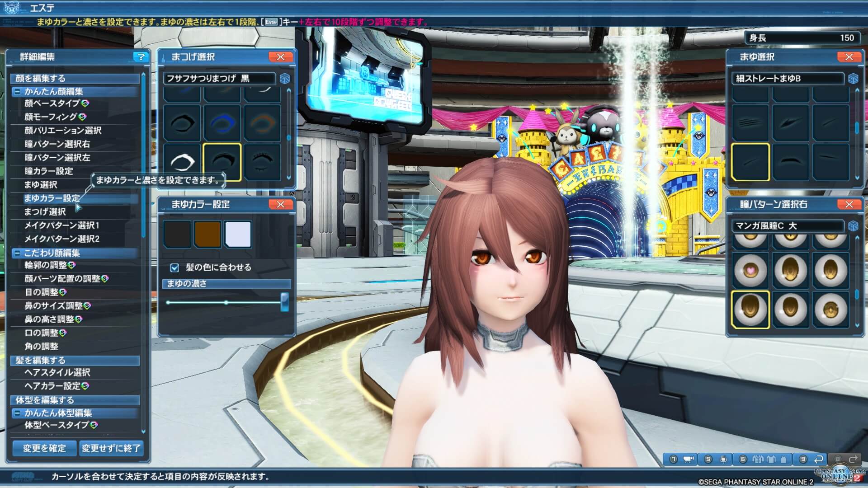Screen dimensions: 868x488
Task: Collapse the こだわり顔編集 section
Action: (x=17, y=253)
